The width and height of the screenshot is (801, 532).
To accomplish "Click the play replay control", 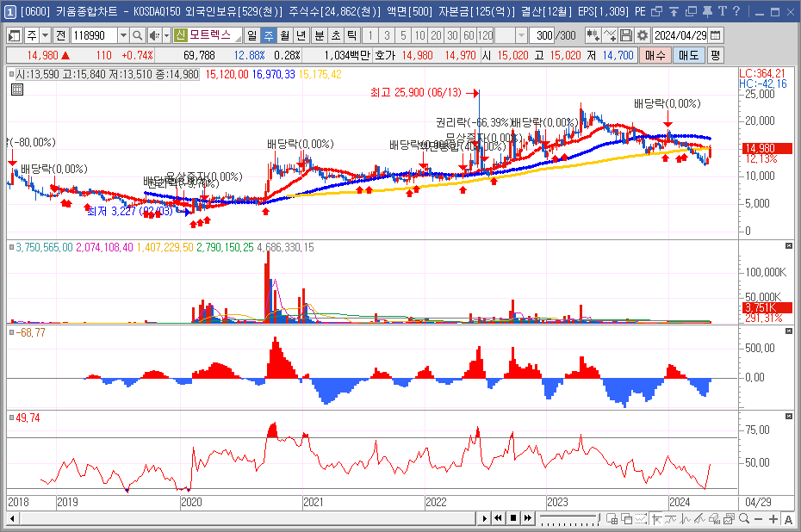I will 484,519.
